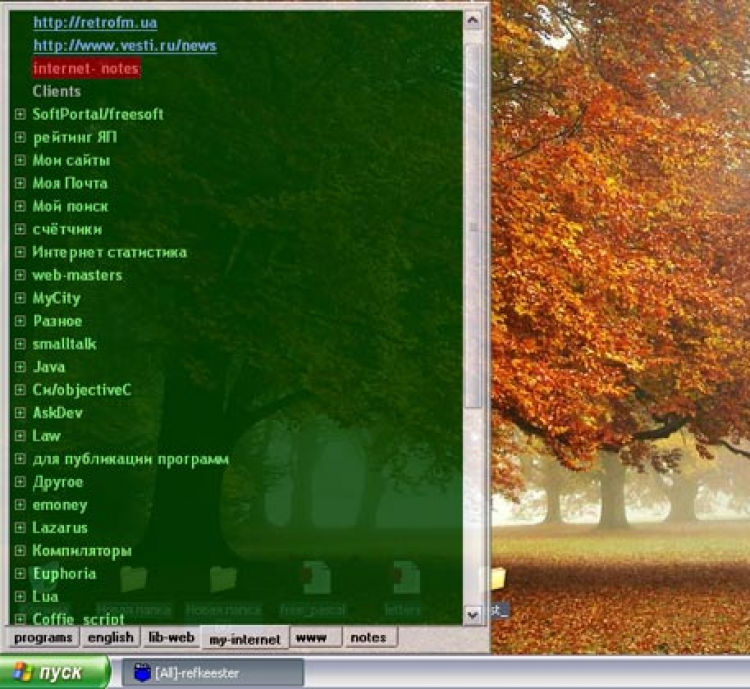Viewport: 750px width, 689px height.
Task: Click the scrollbar down arrow
Action: pyautogui.click(x=473, y=614)
